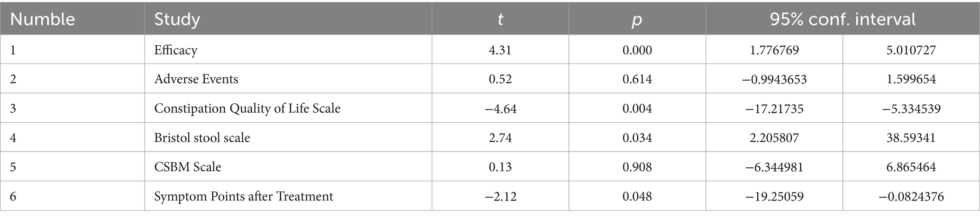Click the t value −4.64
Screen dimensions: 980x219
click(x=500, y=109)
